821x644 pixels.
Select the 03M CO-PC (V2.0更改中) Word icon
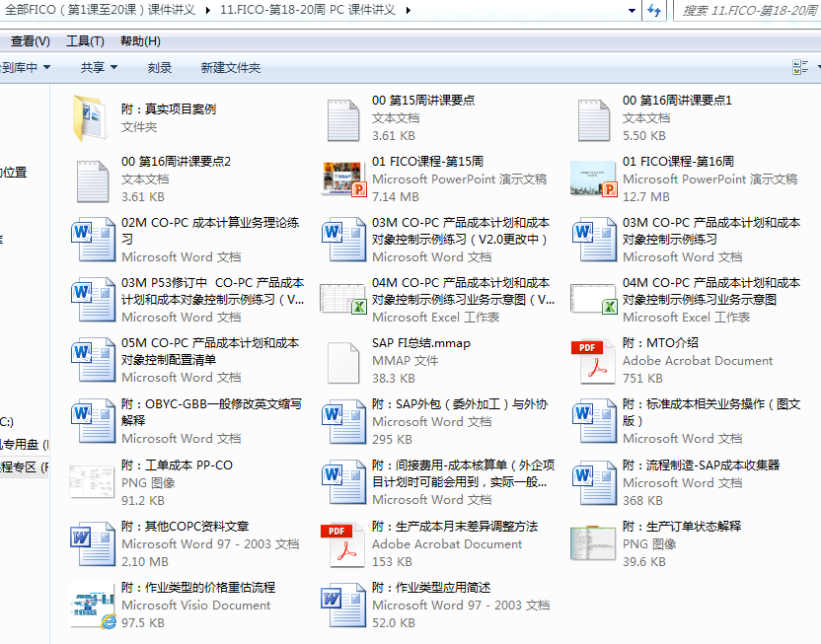[x=343, y=239]
